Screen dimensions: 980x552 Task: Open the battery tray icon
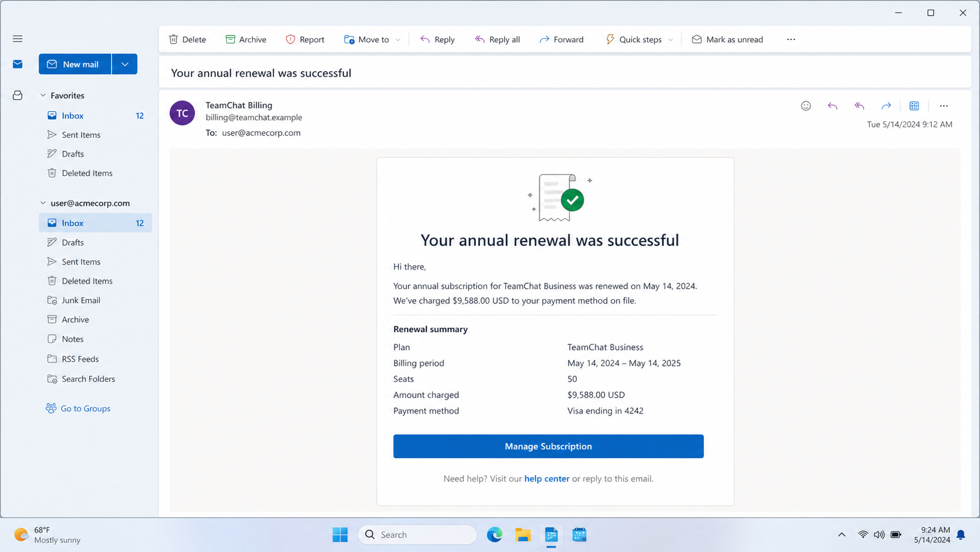(x=896, y=534)
